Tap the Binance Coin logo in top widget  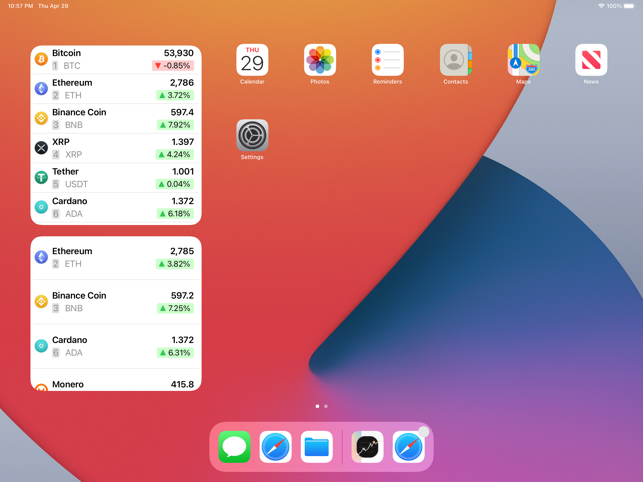click(41, 118)
